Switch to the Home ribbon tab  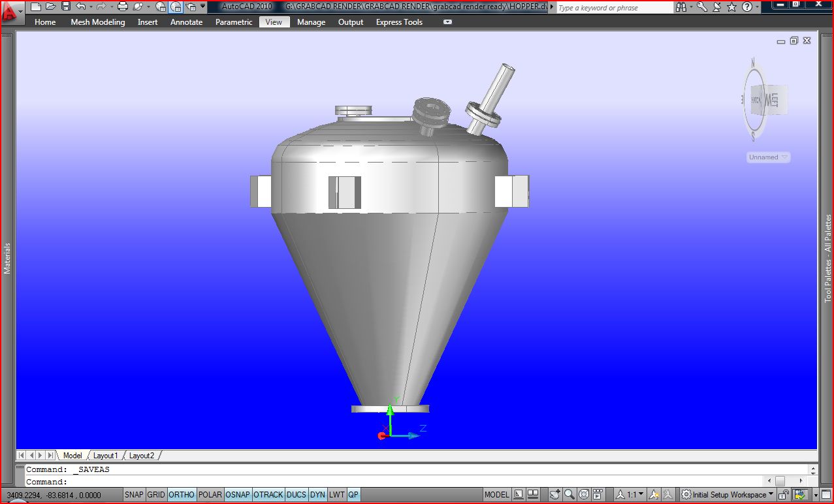click(45, 22)
